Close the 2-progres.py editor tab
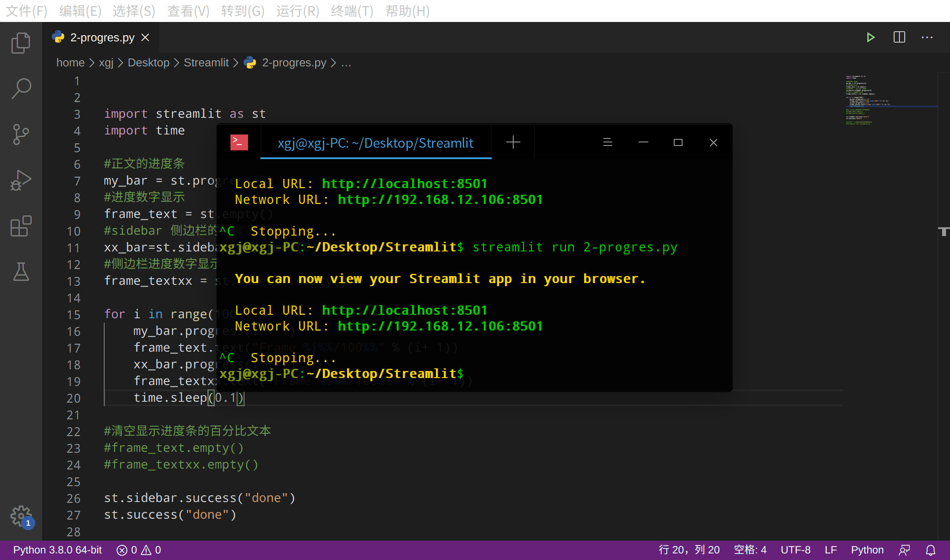This screenshot has width=950, height=560. coord(145,38)
